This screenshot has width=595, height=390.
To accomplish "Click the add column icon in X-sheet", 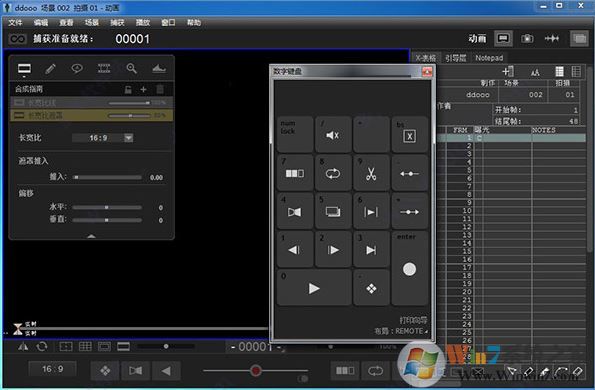I will point(508,71).
